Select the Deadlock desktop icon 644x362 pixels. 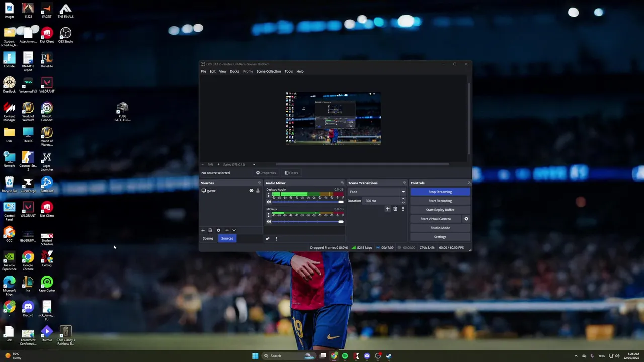point(9,85)
